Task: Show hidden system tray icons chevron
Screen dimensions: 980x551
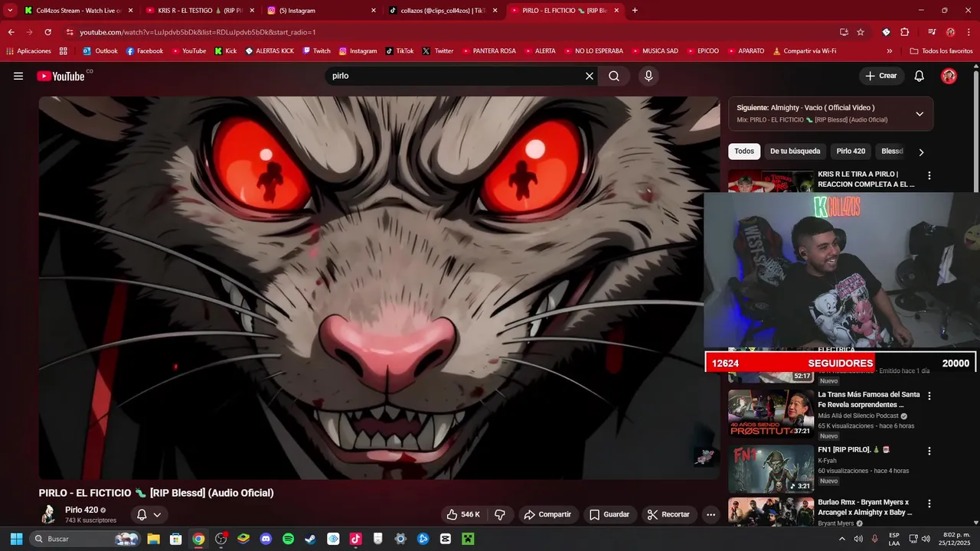Action: [x=842, y=539]
